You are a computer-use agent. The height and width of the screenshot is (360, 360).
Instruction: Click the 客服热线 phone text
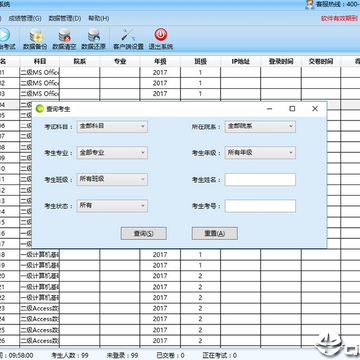338,5
